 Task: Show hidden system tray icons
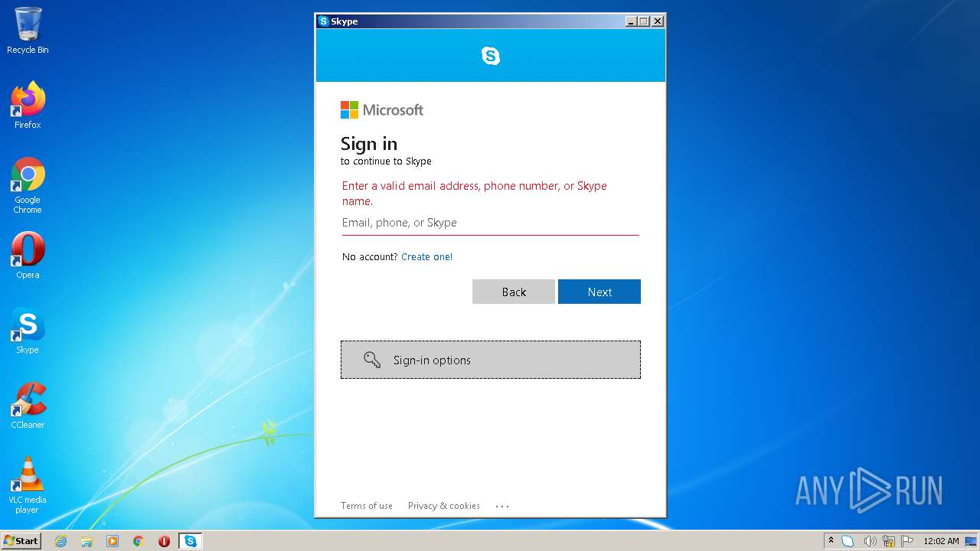(x=831, y=541)
